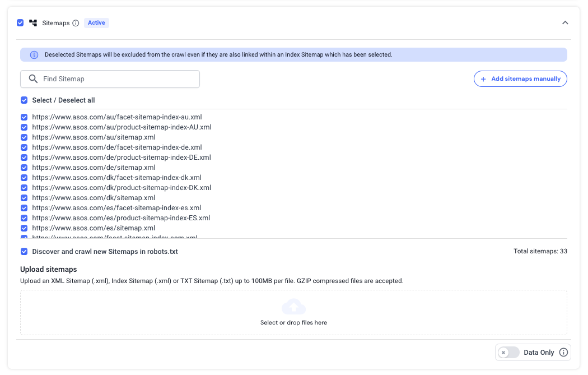
Task: Click the Total sitemaps: 33 text
Action: point(540,252)
